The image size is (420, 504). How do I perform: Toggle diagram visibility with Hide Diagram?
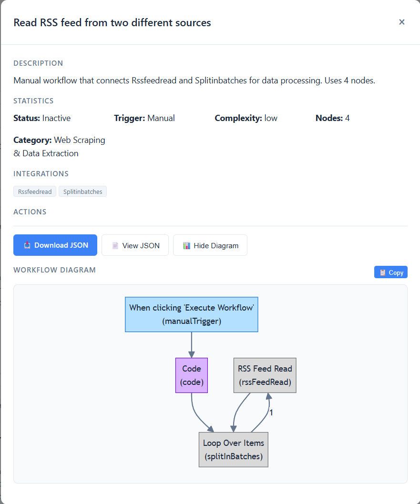coord(215,246)
